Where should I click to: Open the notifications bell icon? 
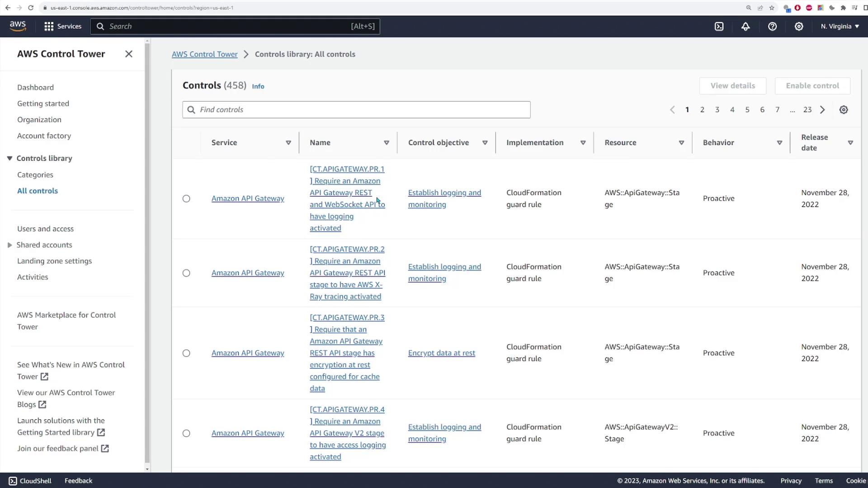pyautogui.click(x=745, y=27)
